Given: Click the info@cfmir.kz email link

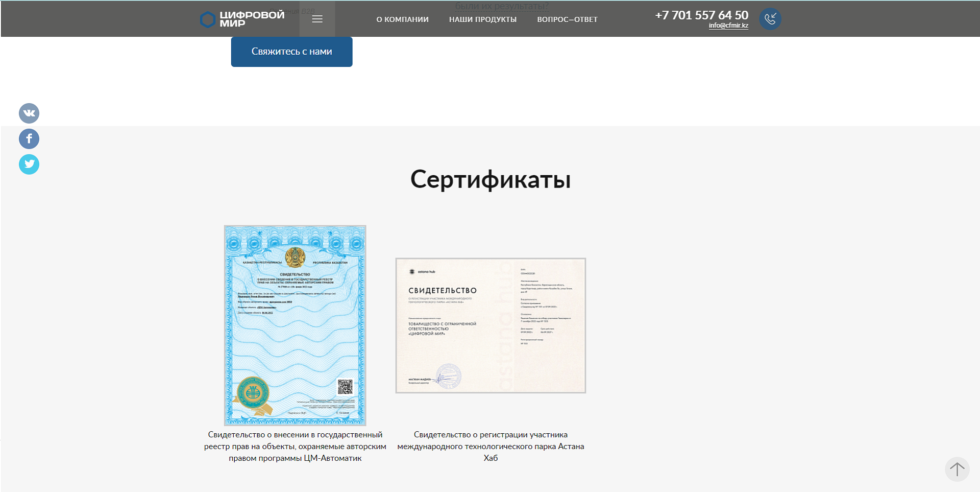Looking at the screenshot, I should 728,26.
